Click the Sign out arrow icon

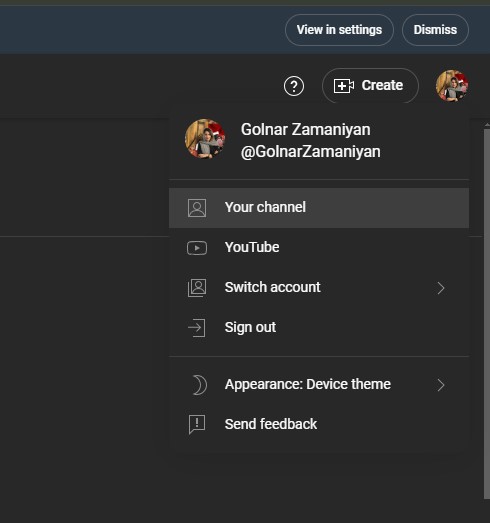[x=197, y=328]
